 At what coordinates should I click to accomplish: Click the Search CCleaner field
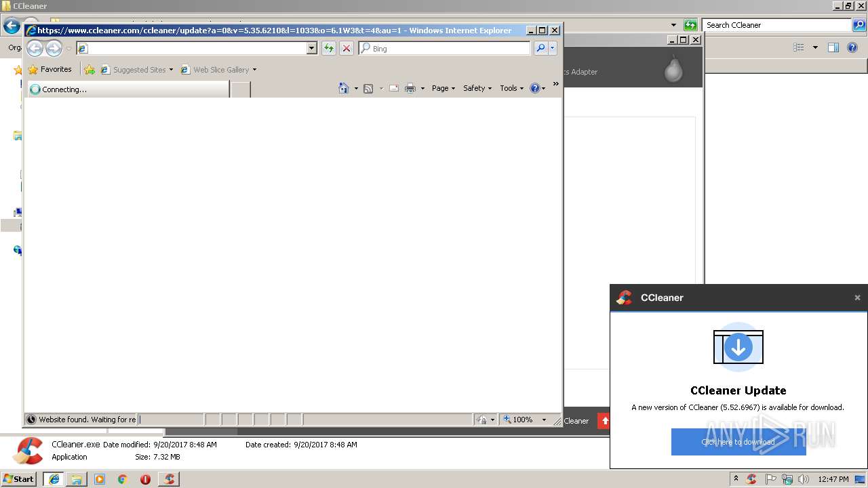[777, 25]
